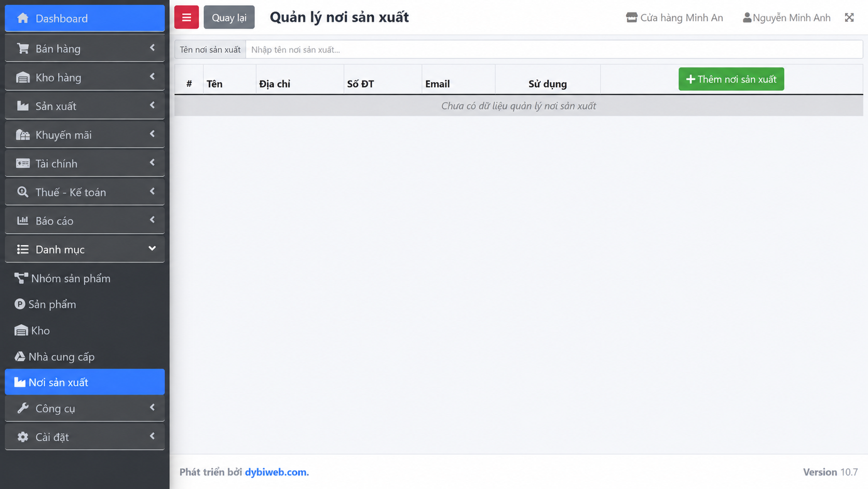Click the Công cụ wrench icon
The height and width of the screenshot is (489, 868).
pyautogui.click(x=23, y=408)
